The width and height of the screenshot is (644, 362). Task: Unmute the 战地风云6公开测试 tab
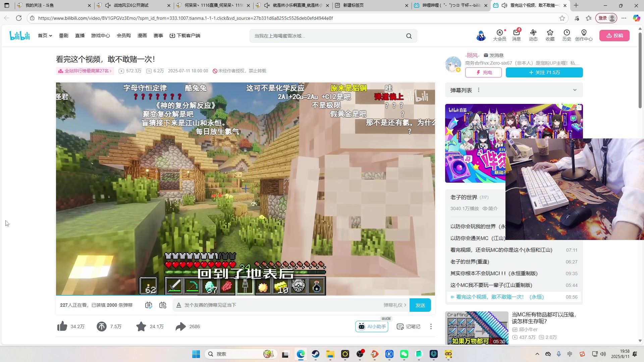pyautogui.click(x=108, y=5)
